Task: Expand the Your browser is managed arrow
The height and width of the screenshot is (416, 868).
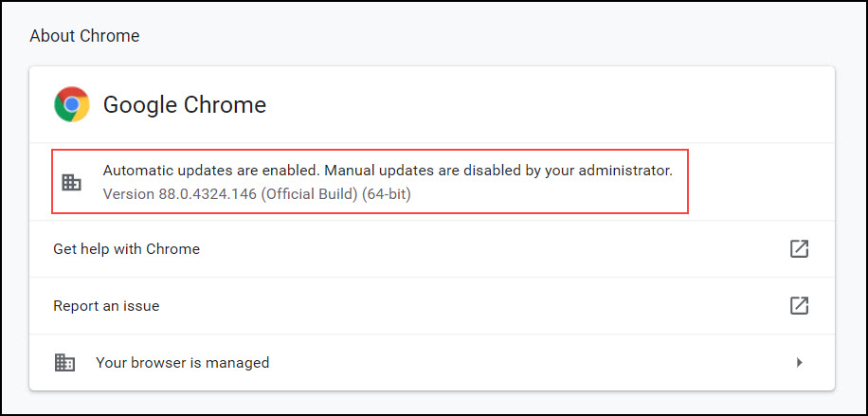Action: (x=799, y=362)
